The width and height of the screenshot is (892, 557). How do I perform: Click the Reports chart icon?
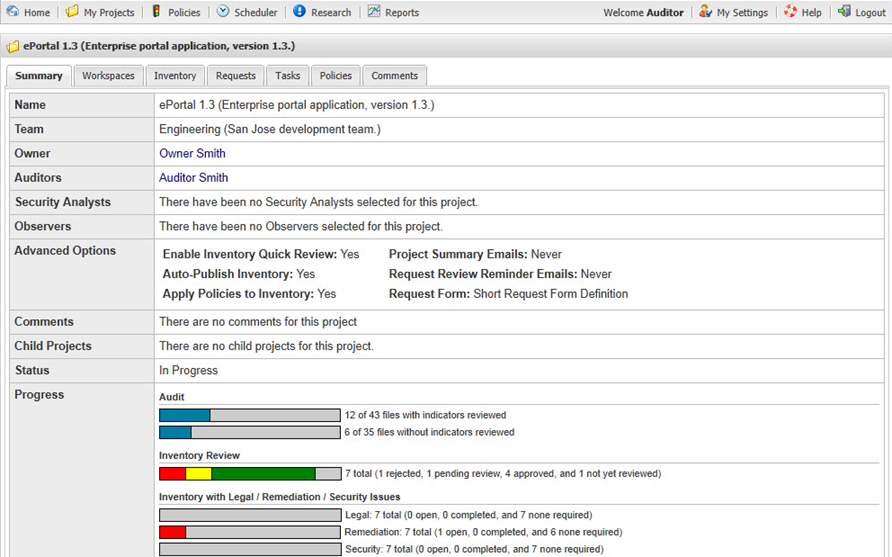coord(374,12)
